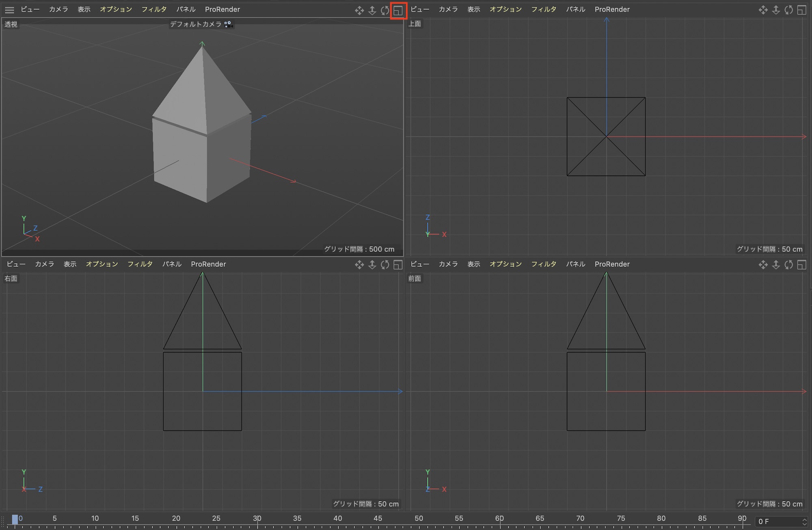812x530 pixels.
Task: Click the dolly zoom icon in perspective view
Action: [372, 10]
